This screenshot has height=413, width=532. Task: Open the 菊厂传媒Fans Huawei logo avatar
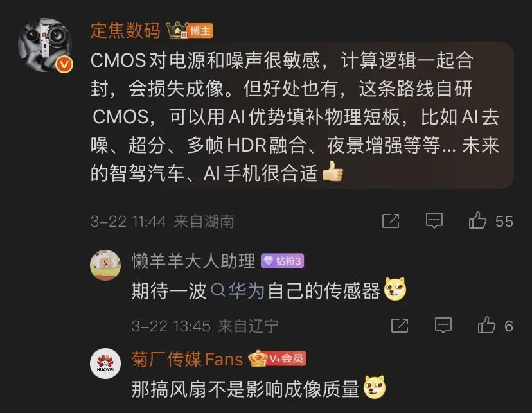click(105, 364)
